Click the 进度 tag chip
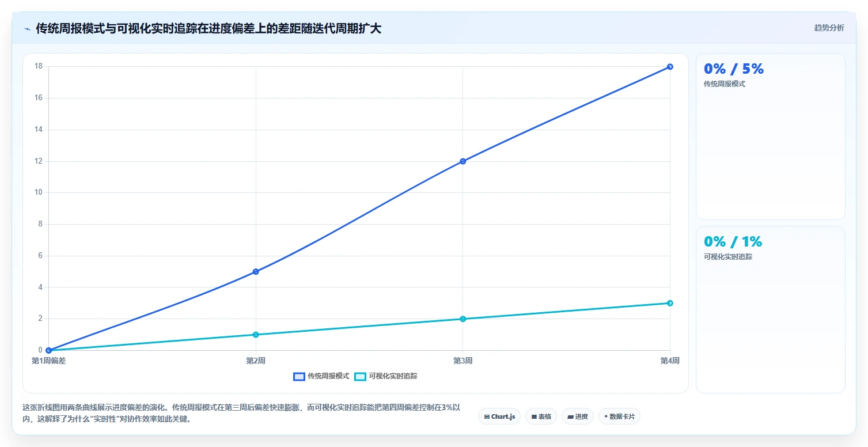 (578, 416)
